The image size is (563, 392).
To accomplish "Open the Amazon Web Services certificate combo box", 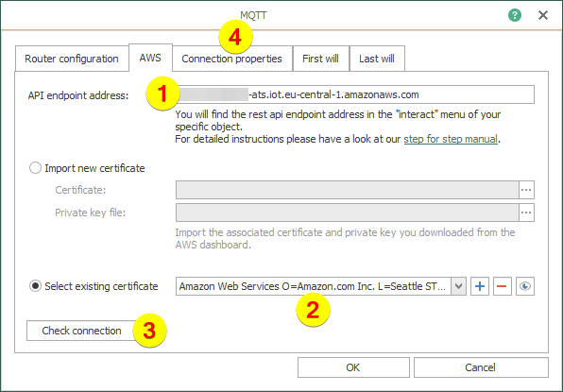I will pyautogui.click(x=321, y=286).
